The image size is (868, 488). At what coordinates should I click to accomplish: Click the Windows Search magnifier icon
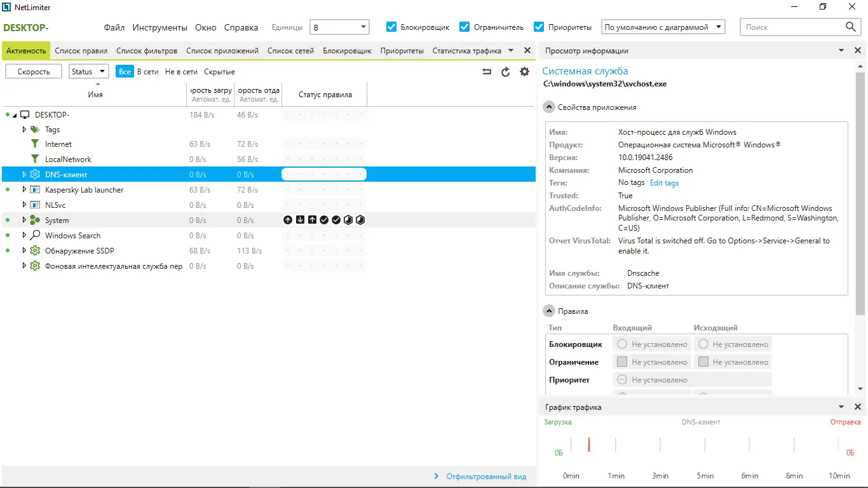(x=35, y=235)
